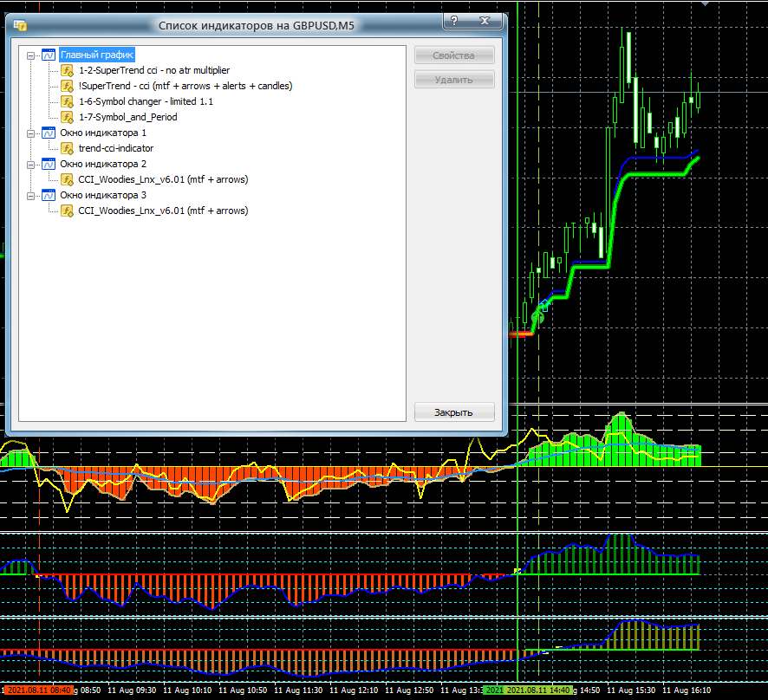The width and height of the screenshot is (768, 700).
Task: Click the trend-cci-indicator's function icon
Action: pyautogui.click(x=67, y=148)
